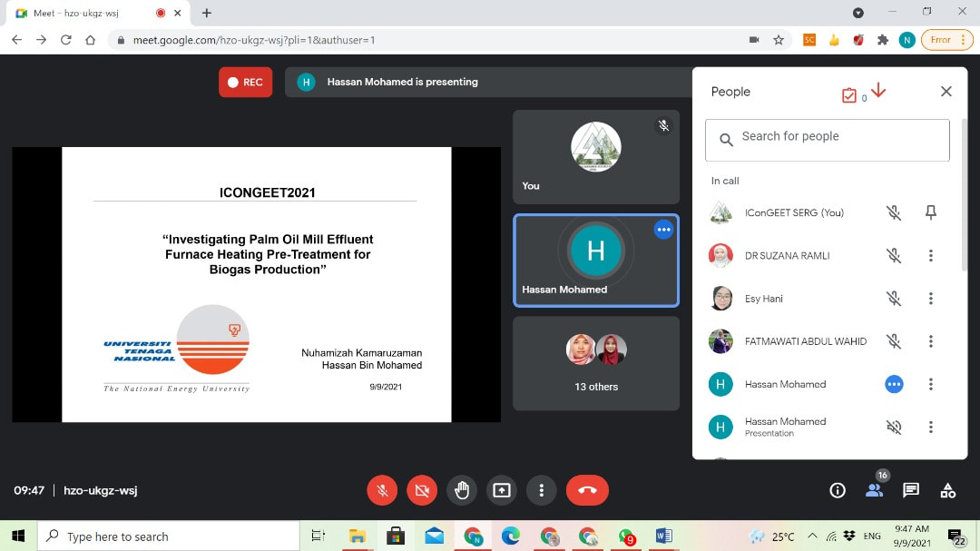Open more actions for DR SUZANA RAMLI
The height and width of the screenshot is (551, 980).
[x=930, y=256]
